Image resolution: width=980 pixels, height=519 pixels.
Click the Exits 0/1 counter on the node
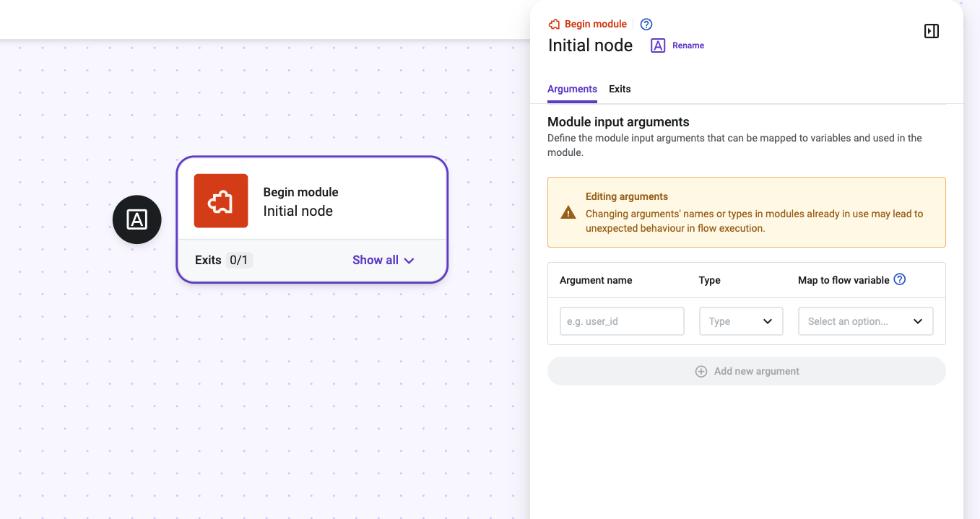click(x=223, y=261)
